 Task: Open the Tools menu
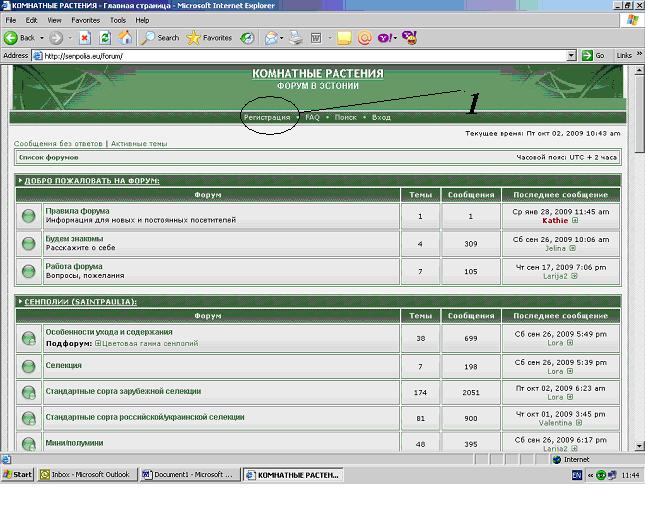tap(118, 20)
